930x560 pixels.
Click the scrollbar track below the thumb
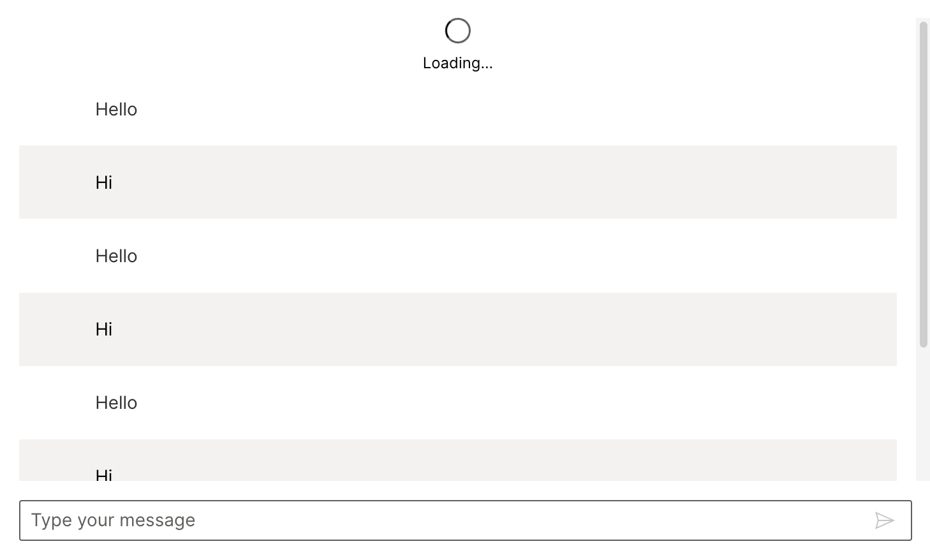[923, 415]
